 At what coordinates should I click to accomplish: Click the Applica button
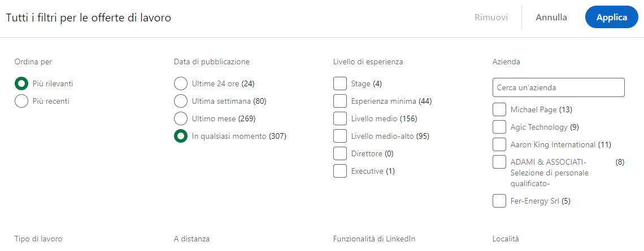tap(612, 17)
